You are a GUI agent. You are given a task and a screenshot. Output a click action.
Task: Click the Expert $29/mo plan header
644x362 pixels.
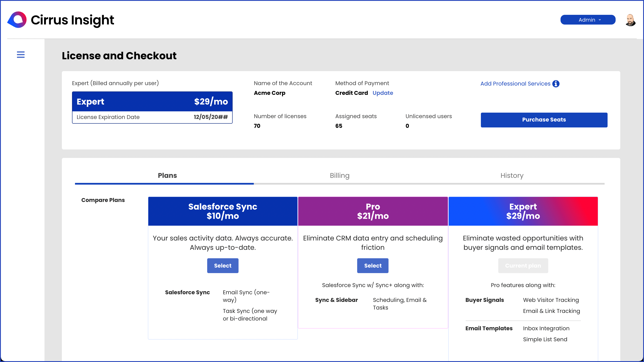(x=523, y=211)
